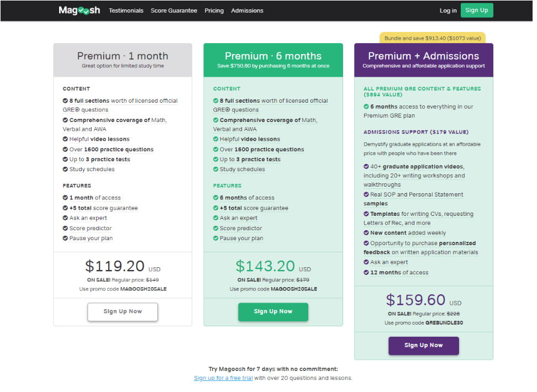Click purple checkmark beside New content added weekly
Viewport: 537px width, 392px height.
pos(366,233)
